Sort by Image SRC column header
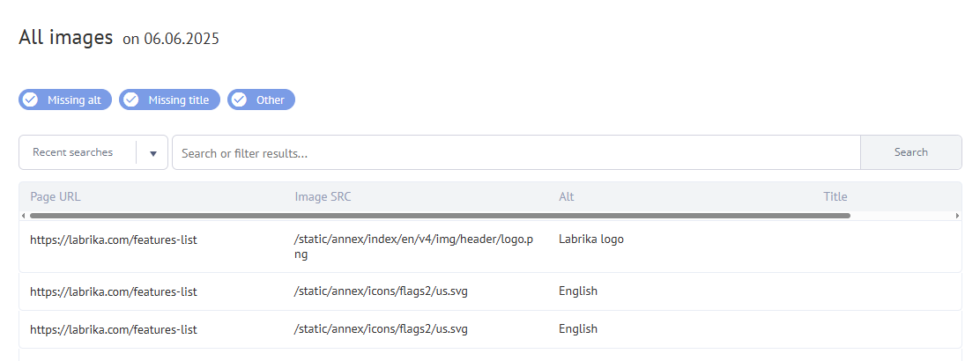This screenshot has width=980, height=361. point(323,196)
